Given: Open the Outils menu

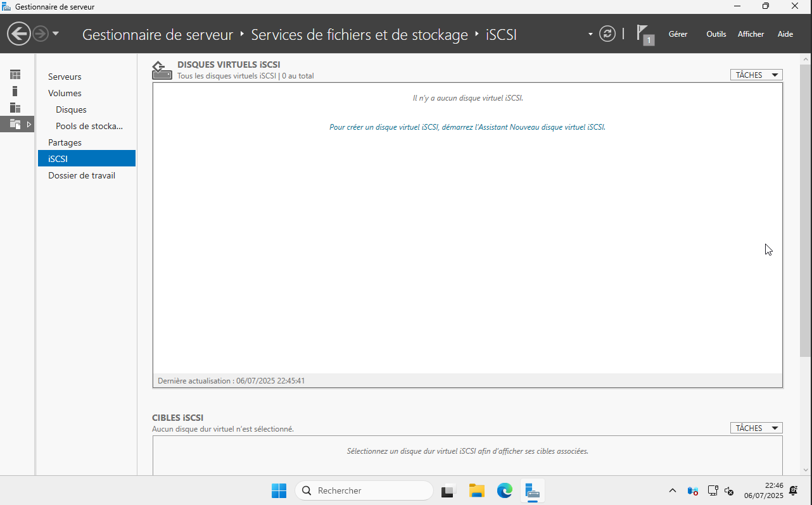Looking at the screenshot, I should click(716, 34).
